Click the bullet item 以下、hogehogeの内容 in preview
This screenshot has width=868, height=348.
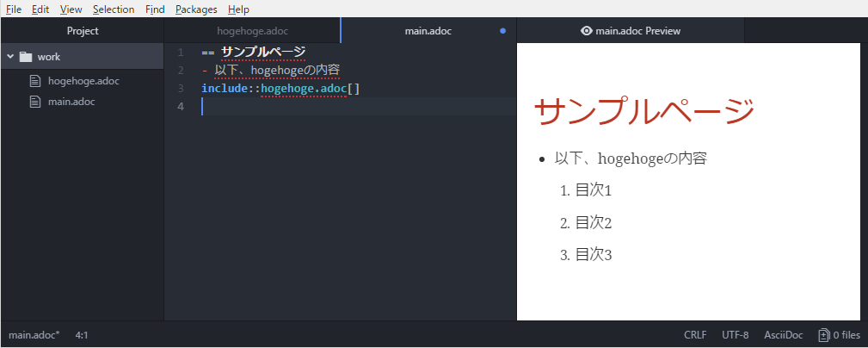(631, 158)
